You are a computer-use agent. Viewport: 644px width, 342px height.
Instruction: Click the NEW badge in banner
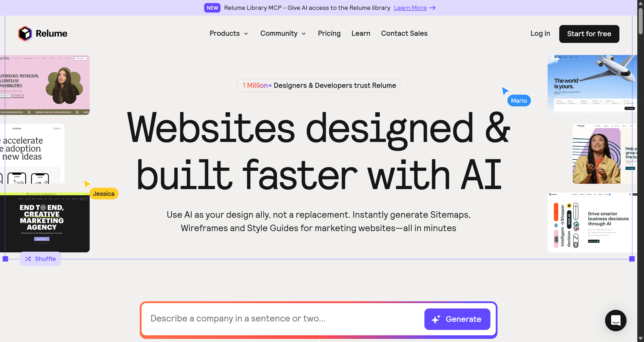[212, 8]
